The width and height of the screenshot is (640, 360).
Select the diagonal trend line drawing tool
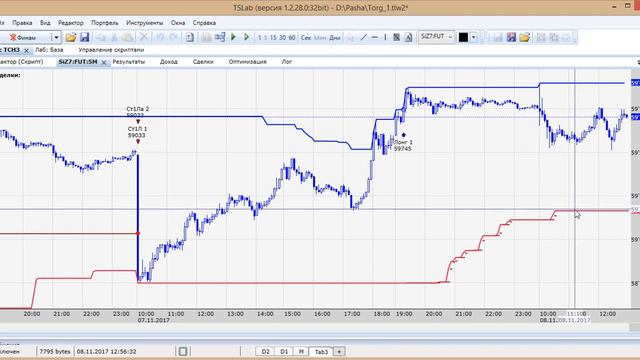364,38
